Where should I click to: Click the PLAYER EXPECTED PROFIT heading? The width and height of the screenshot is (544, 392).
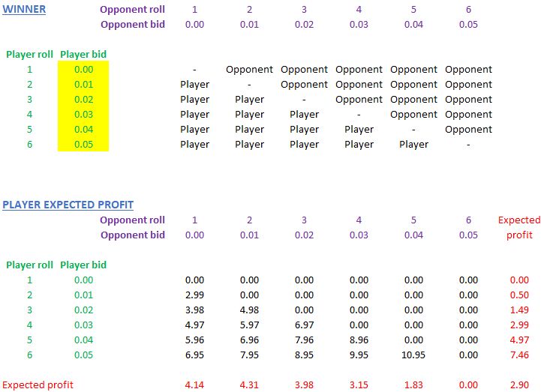[68, 205]
